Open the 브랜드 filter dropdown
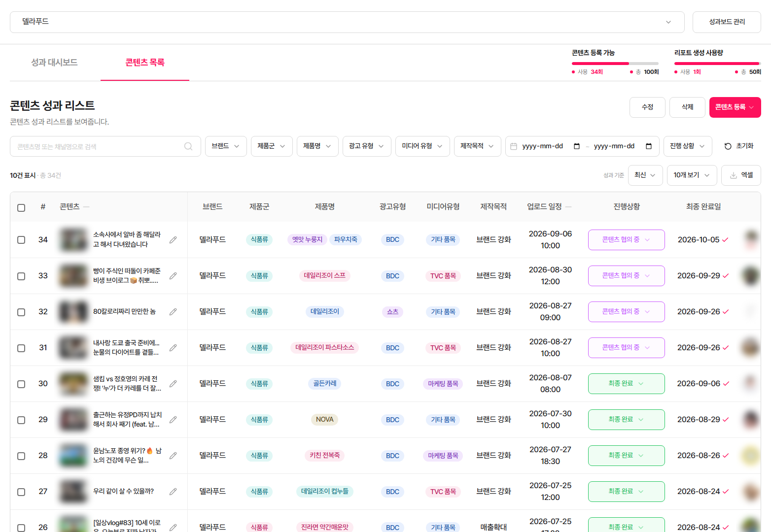Image resolution: width=771 pixels, height=532 pixels. click(226, 146)
